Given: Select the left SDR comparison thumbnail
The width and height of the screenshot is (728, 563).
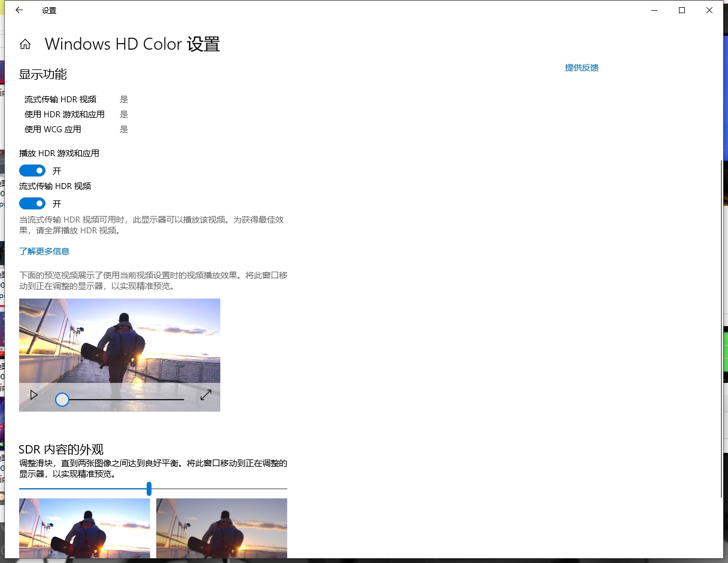Looking at the screenshot, I should pos(84,529).
